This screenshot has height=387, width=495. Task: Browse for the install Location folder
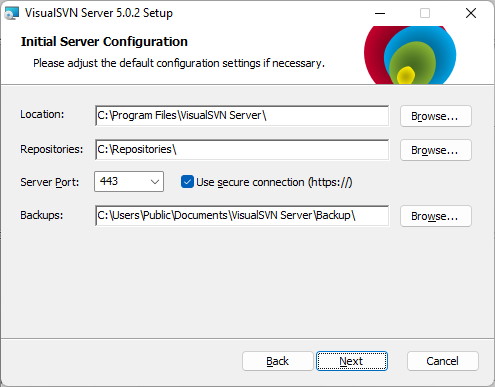click(x=436, y=116)
